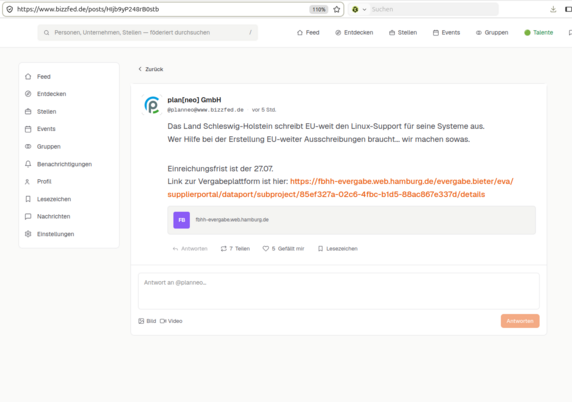Open Stellen in the top navigation

(x=403, y=32)
